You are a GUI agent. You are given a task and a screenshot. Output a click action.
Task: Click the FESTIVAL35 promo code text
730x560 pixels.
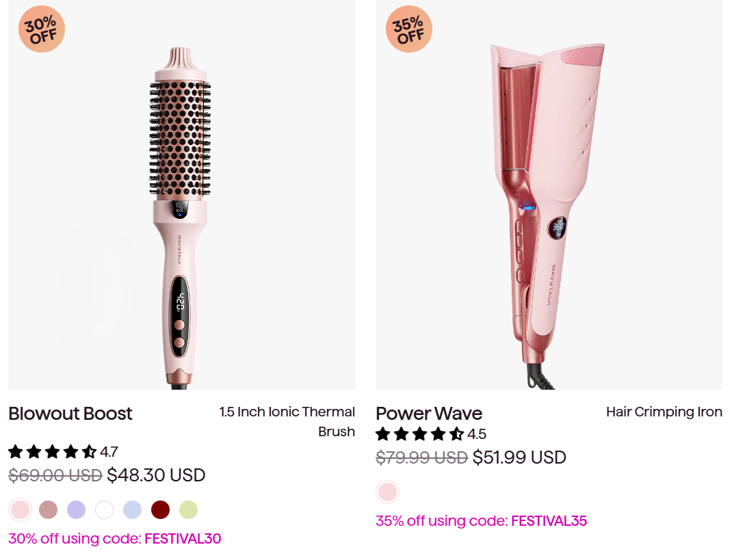coord(549,521)
